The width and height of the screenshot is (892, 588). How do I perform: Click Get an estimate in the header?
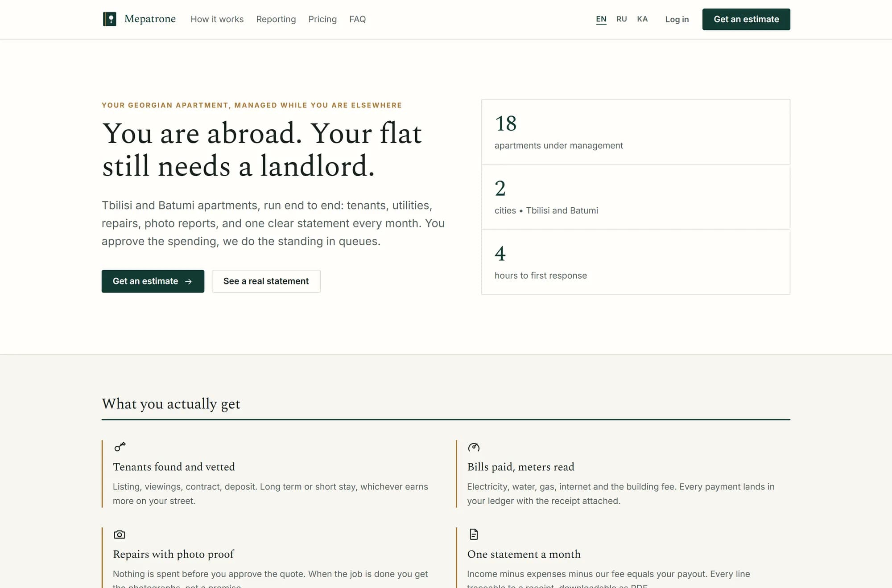point(746,19)
